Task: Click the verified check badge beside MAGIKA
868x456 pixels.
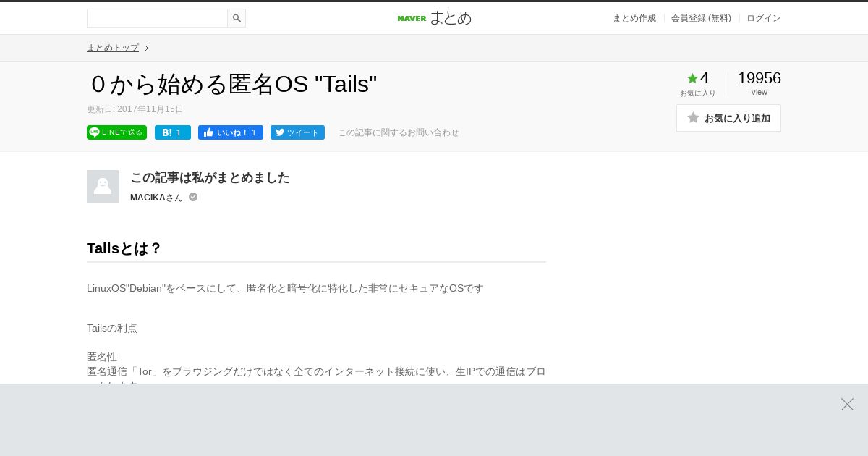Action: click(x=193, y=197)
